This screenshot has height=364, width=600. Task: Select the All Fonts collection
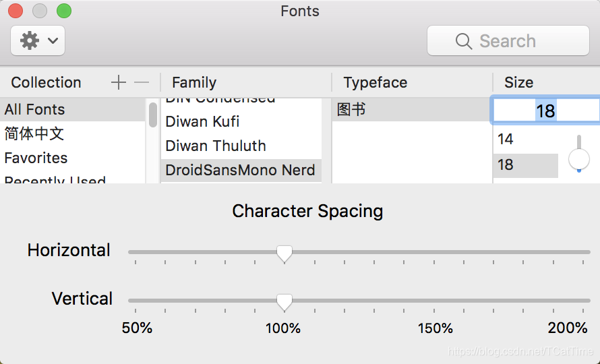[35, 110]
